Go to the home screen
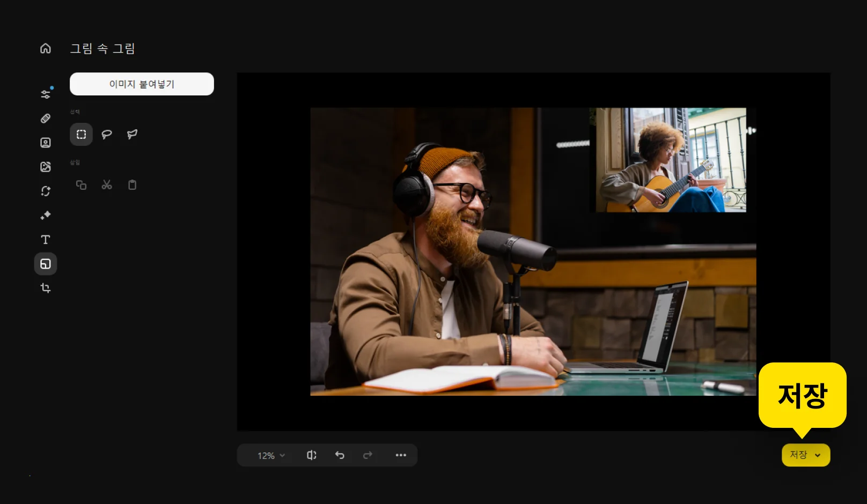 pos(46,49)
